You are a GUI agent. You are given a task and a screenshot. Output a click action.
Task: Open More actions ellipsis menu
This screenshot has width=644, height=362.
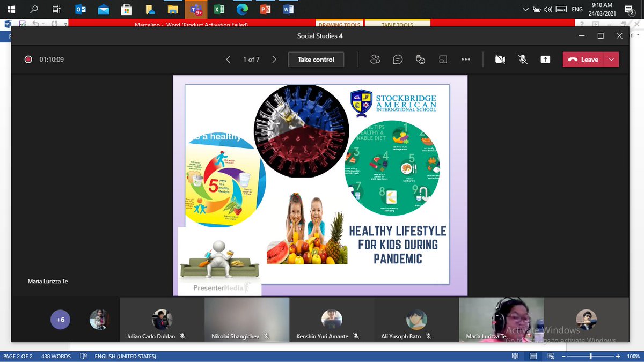point(465,60)
